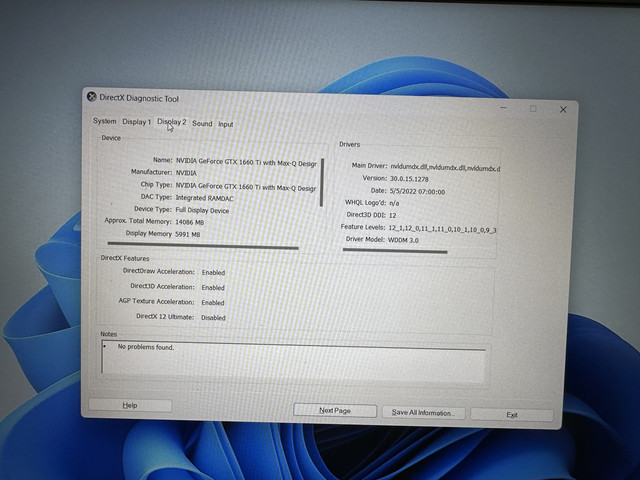640x480 pixels.
Task: Click the 'Drivers' group label
Action: point(349,144)
